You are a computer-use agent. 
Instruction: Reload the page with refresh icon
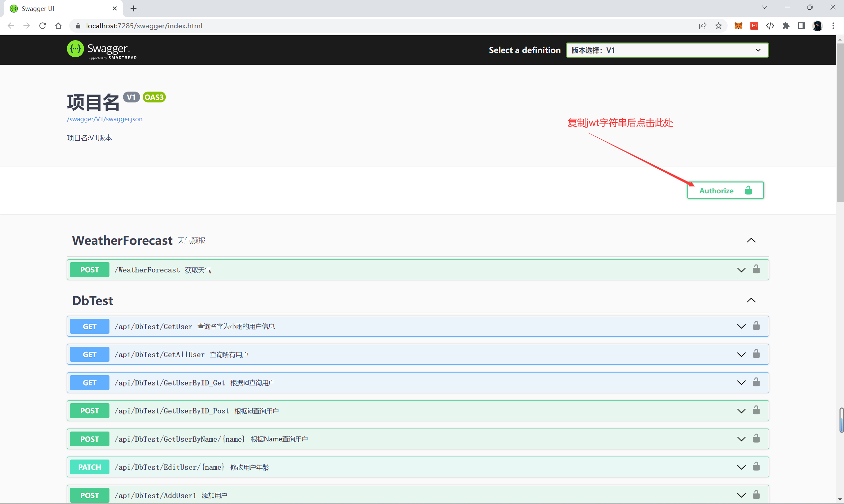click(43, 26)
